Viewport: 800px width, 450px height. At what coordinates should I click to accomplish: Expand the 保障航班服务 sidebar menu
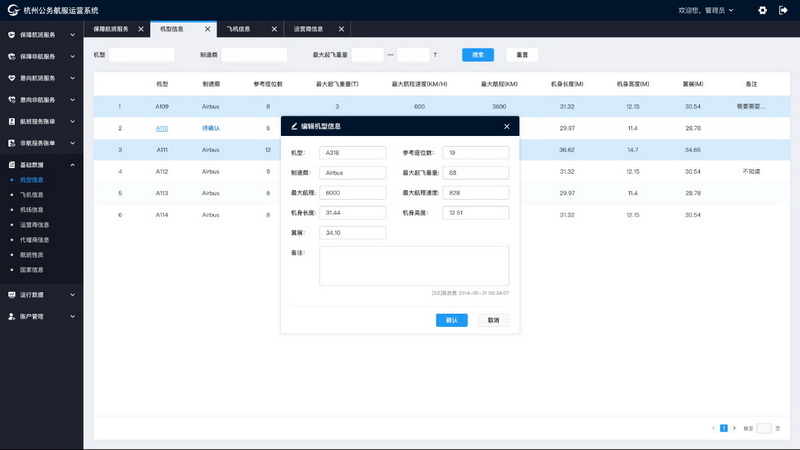pos(40,34)
